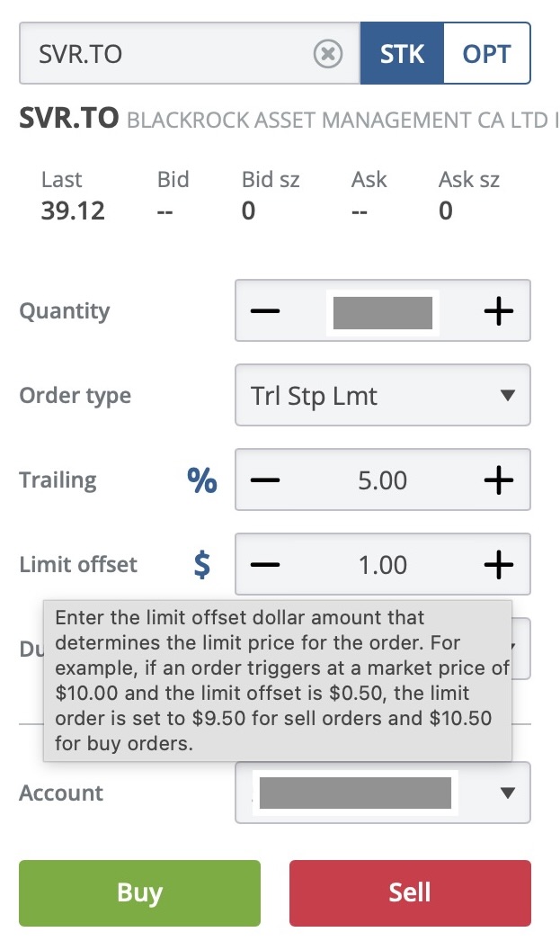Toggle trailing unit percent symbol

[202, 480]
